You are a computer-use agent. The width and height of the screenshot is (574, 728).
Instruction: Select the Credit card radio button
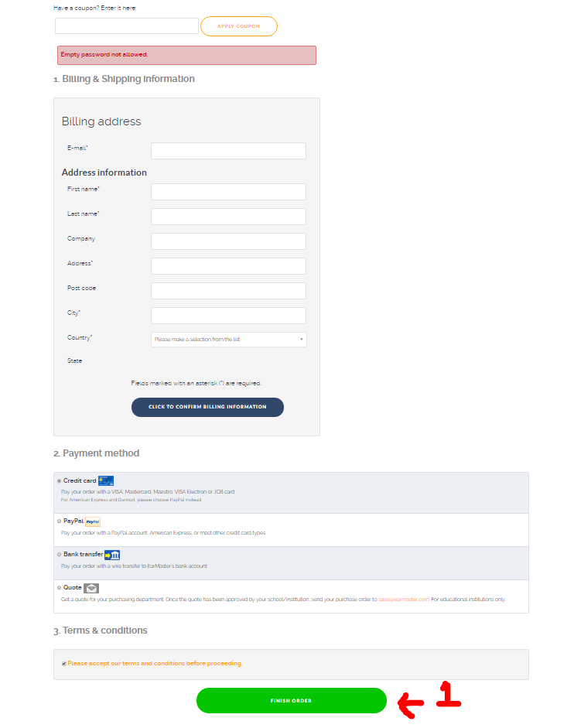[59, 481]
